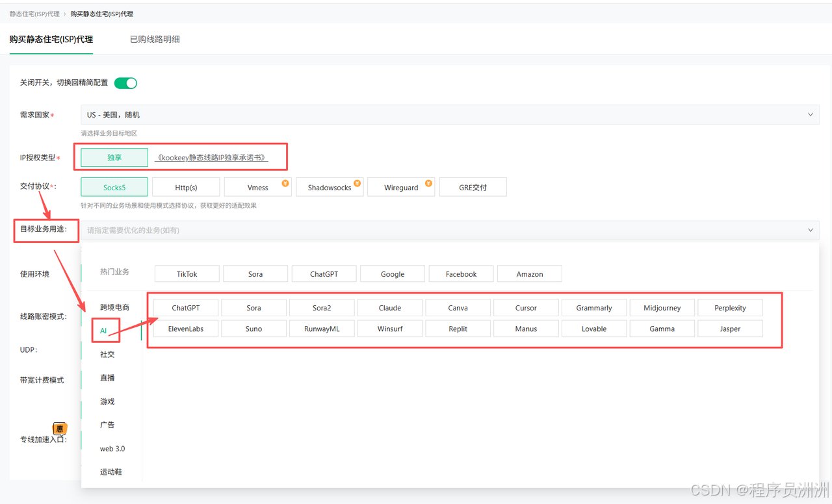This screenshot has height=504, width=832.
Task: Select Suno option
Action: [254, 328]
